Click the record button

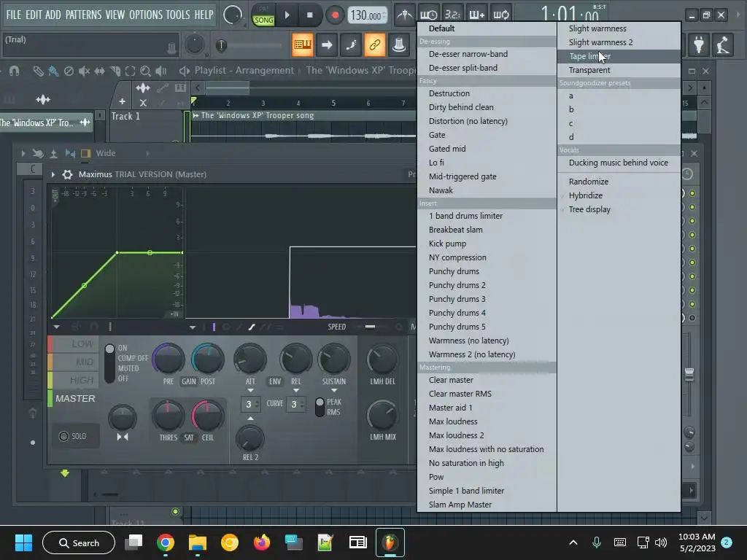point(335,15)
